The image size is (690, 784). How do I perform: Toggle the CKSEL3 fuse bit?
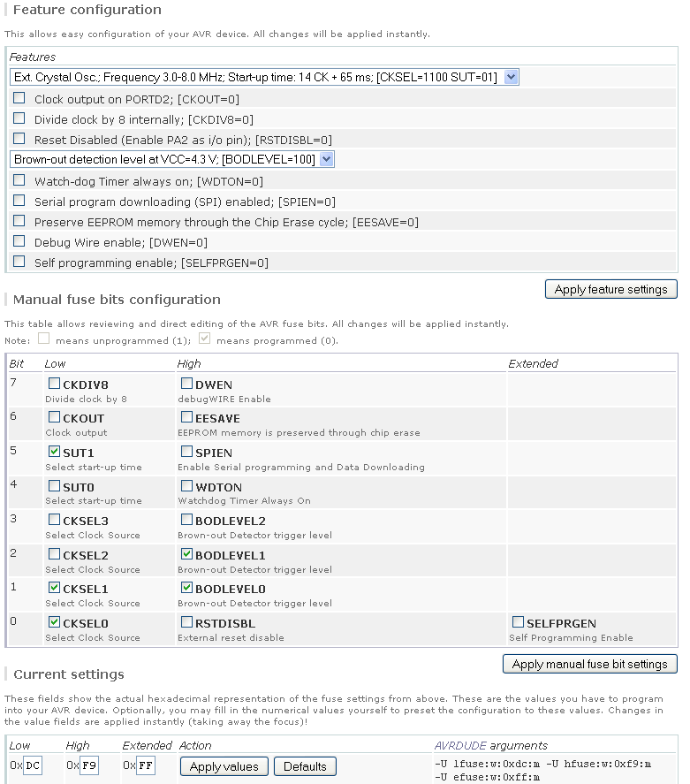pos(54,520)
